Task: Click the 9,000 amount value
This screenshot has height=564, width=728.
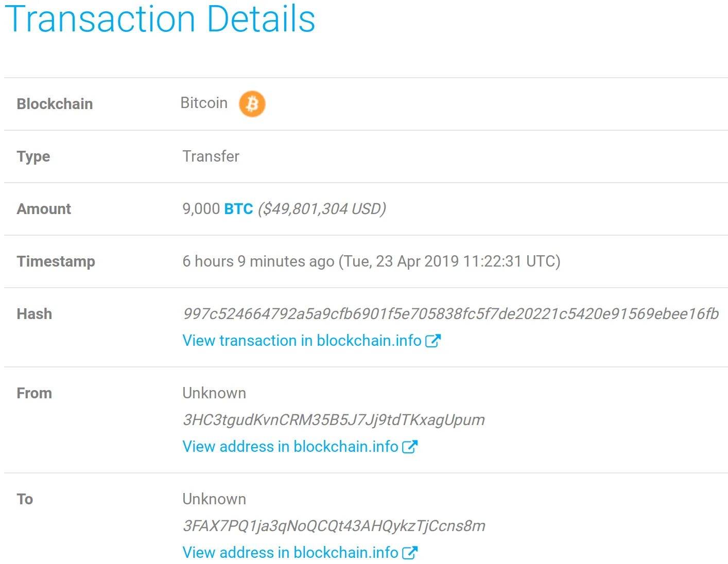Action: coord(201,209)
